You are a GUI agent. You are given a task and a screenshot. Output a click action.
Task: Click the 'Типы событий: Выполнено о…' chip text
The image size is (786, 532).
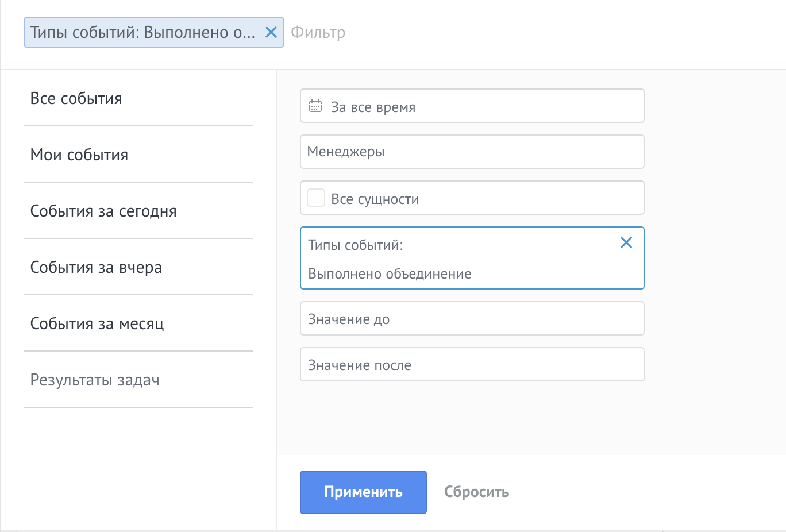142,32
